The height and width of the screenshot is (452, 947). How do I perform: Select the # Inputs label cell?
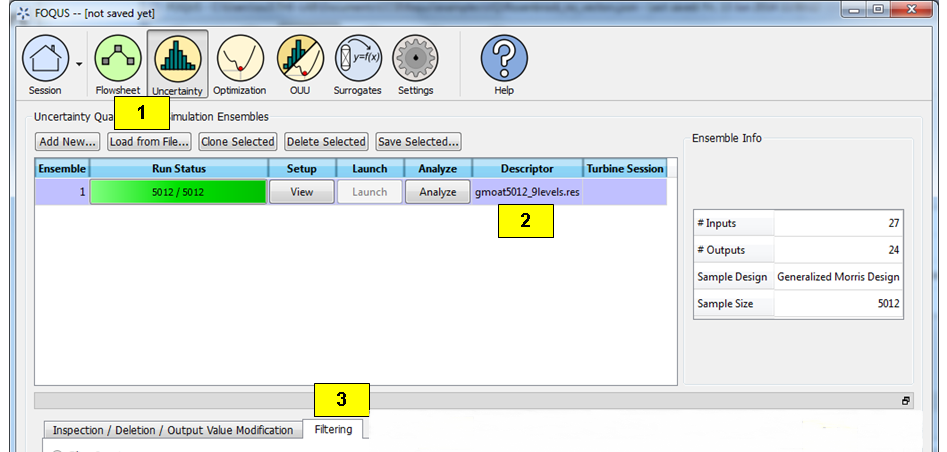[734, 223]
